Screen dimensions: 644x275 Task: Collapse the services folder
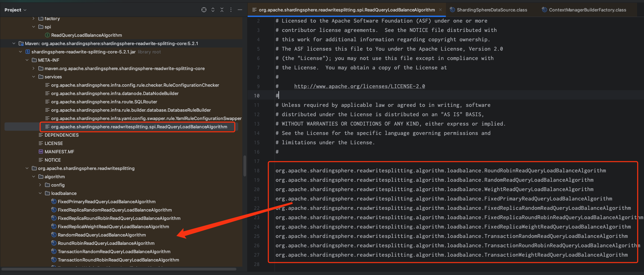[34, 77]
